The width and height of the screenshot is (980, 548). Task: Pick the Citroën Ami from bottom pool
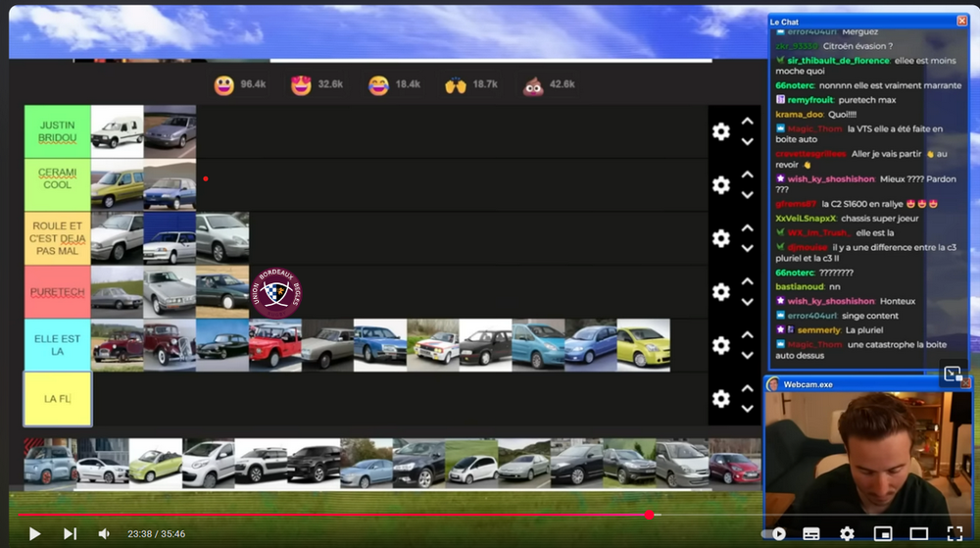pyautogui.click(x=50, y=464)
